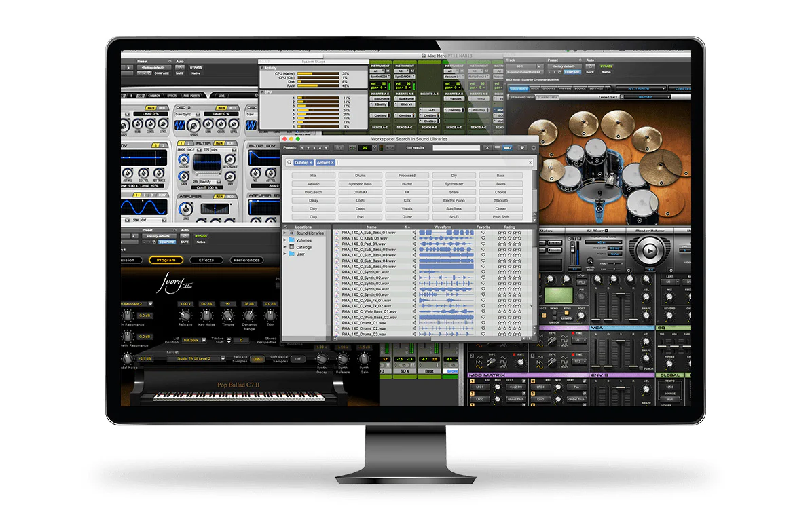
Task: Toggle BYPASS in the Ivory piano plugin header
Action: tap(201, 236)
